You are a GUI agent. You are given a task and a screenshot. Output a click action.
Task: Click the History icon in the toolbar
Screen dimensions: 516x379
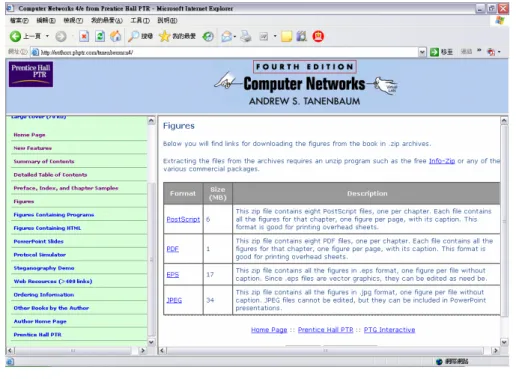(x=208, y=36)
